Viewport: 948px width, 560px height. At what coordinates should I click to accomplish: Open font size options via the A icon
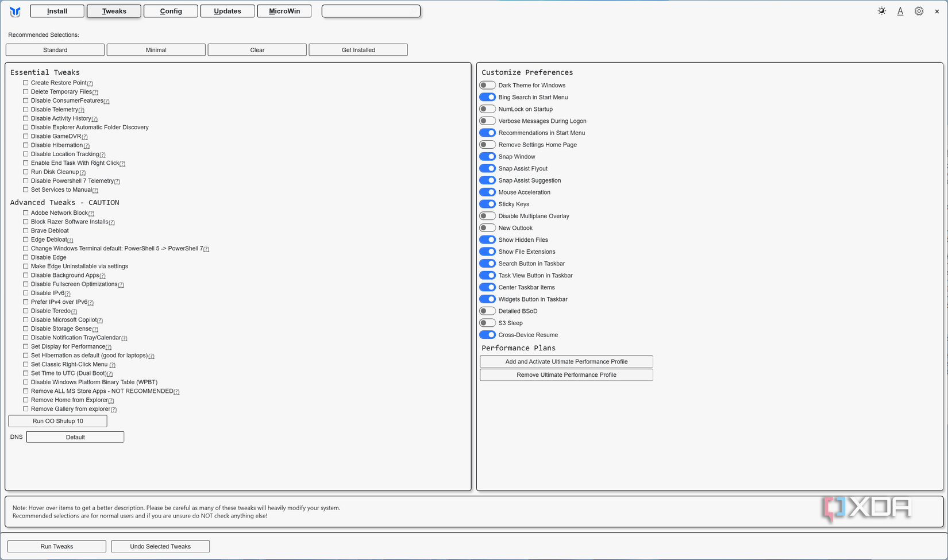(x=900, y=11)
